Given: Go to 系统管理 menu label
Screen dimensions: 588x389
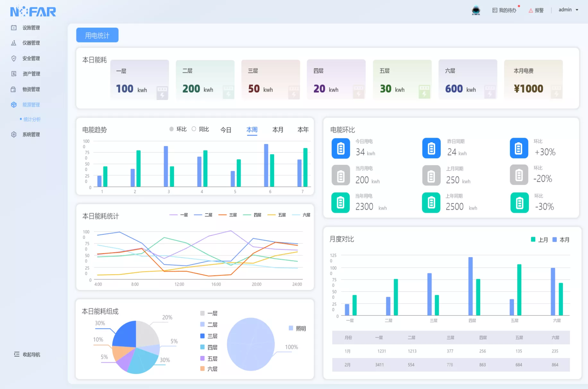Looking at the screenshot, I should (x=31, y=134).
